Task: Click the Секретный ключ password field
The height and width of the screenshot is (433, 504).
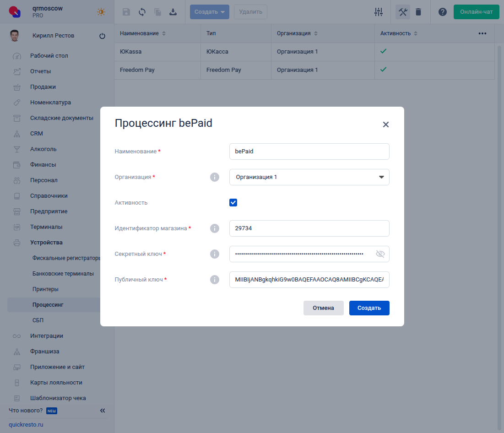Action: pos(309,254)
